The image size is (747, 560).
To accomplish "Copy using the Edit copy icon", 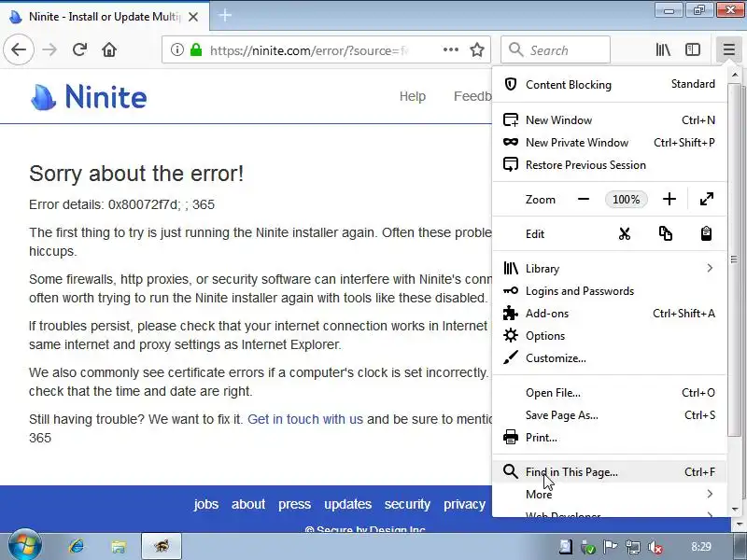I will 666,234.
